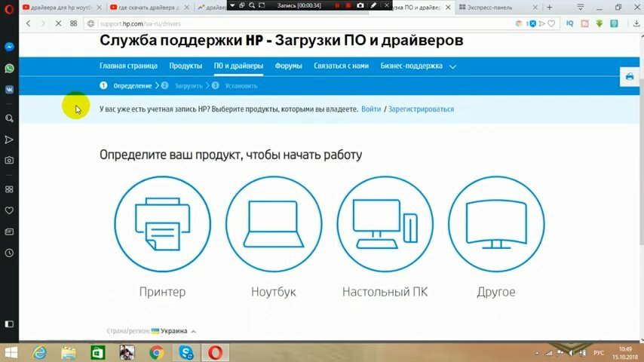This screenshot has width=644, height=362.
Task: Choose the Другое product icon
Action: (496, 224)
